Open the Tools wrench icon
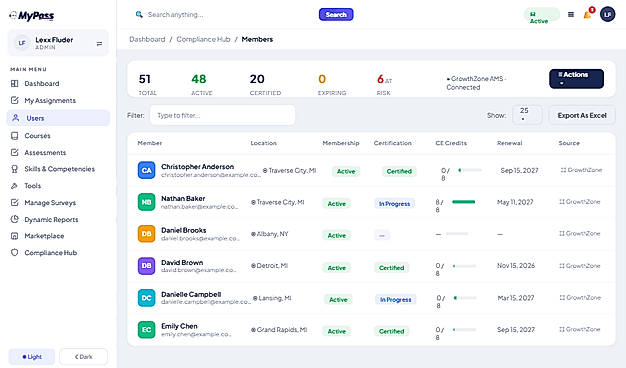626x368 pixels. coord(14,186)
